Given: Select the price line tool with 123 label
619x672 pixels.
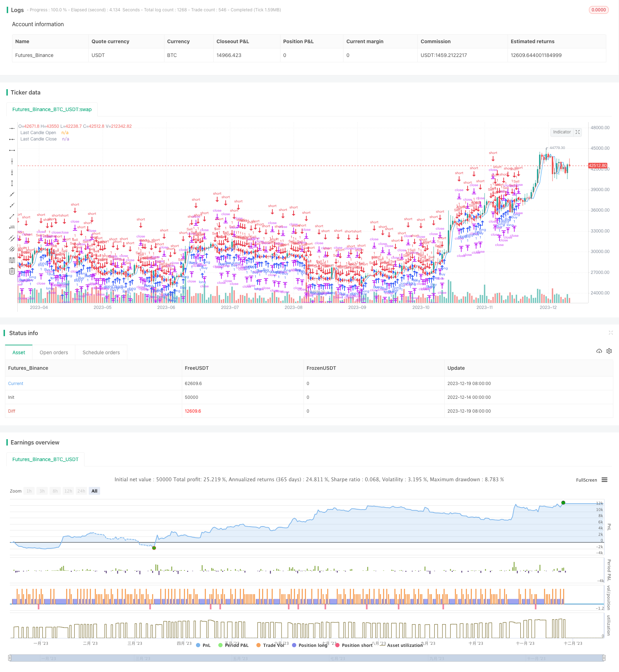Looking at the screenshot, I should point(12,227).
